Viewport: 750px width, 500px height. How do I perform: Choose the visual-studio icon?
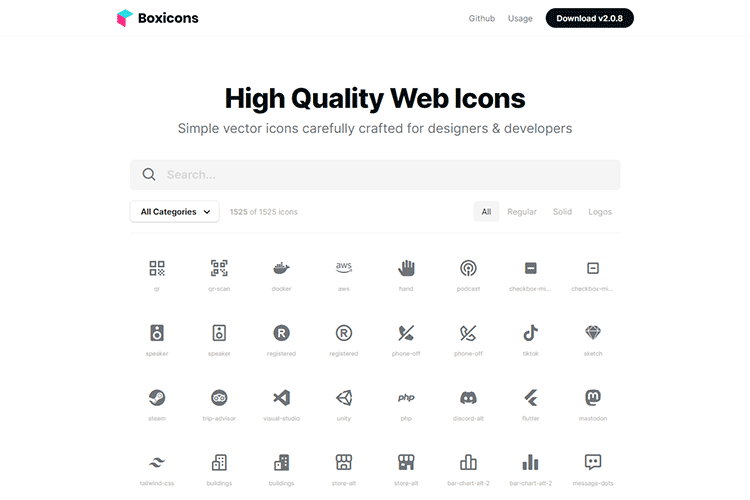tap(281, 398)
